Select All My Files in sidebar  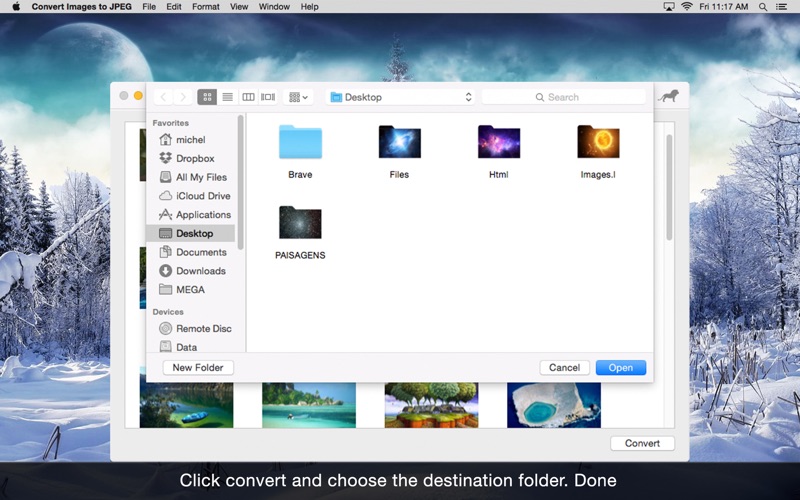tap(191, 177)
